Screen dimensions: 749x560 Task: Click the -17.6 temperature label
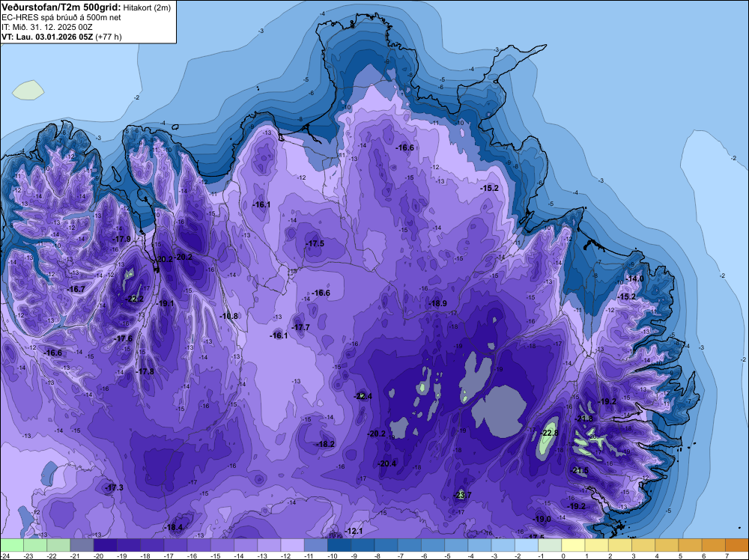click(x=124, y=338)
